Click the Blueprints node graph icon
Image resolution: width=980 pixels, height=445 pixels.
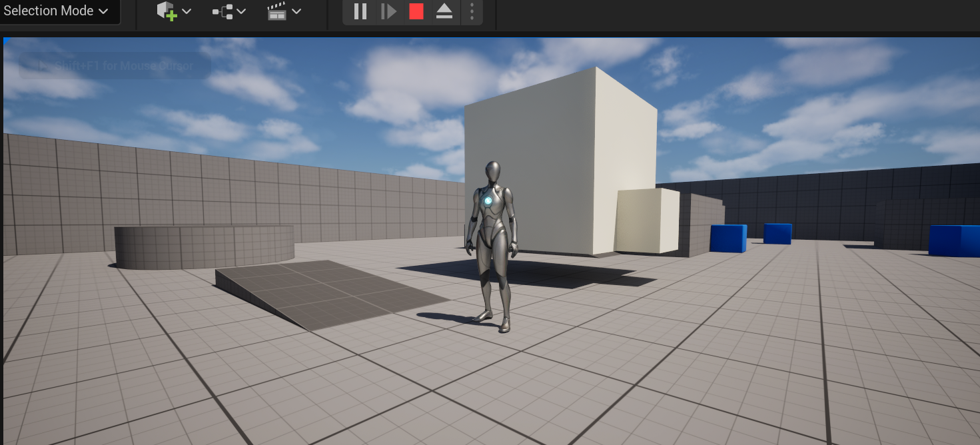[x=223, y=11]
